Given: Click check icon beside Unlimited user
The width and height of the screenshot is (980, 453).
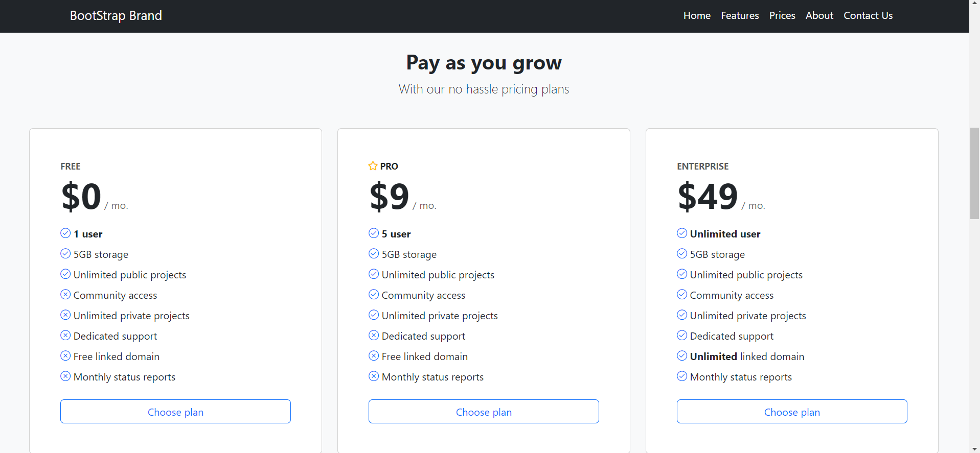Looking at the screenshot, I should pos(682,233).
